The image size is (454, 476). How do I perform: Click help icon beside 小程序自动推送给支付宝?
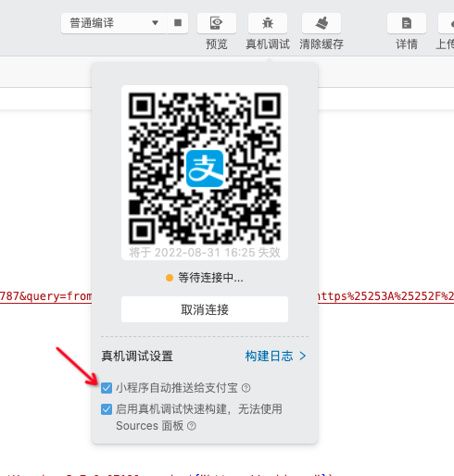tap(246, 388)
